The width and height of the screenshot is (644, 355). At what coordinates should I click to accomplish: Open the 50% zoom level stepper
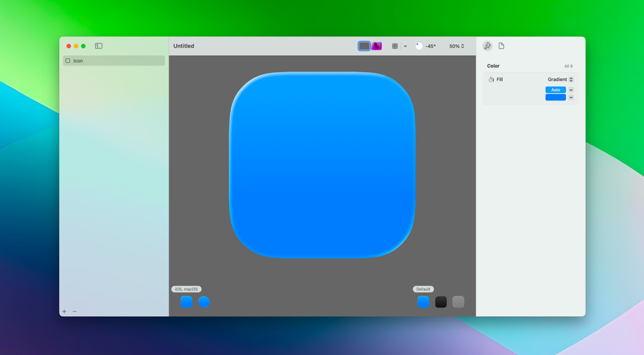[x=457, y=46]
